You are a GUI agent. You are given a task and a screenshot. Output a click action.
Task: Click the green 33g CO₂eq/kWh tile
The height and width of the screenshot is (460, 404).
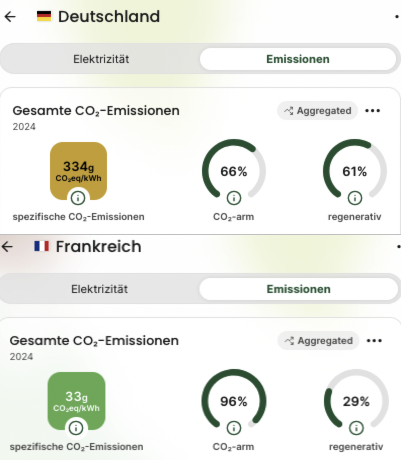76,401
